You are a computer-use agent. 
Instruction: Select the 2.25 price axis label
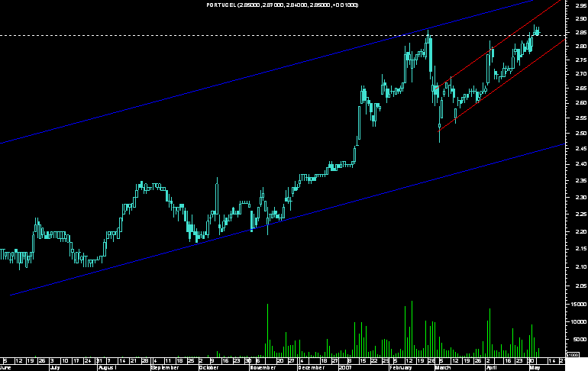point(581,215)
